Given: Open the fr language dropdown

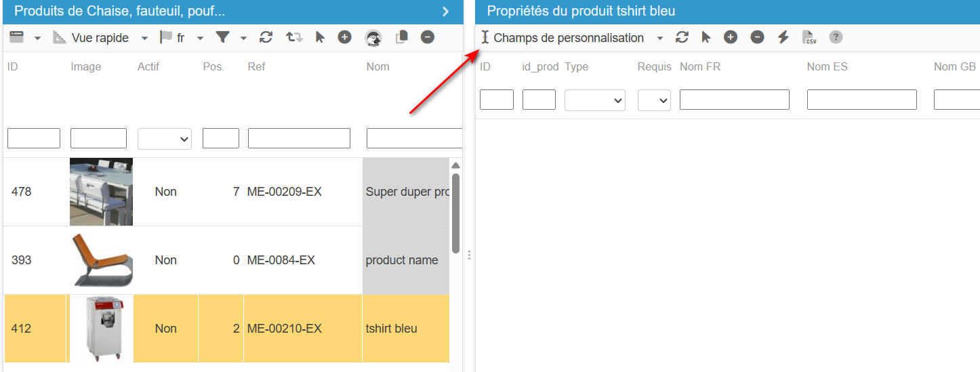Looking at the screenshot, I should coord(200,39).
